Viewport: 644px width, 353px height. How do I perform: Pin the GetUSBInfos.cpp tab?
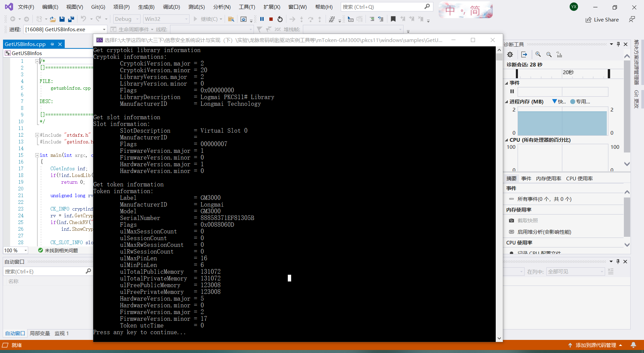(x=52, y=44)
